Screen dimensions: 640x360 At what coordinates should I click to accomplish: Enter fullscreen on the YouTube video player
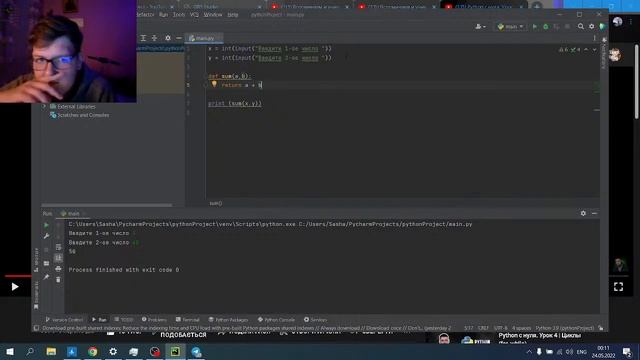tap(618, 287)
